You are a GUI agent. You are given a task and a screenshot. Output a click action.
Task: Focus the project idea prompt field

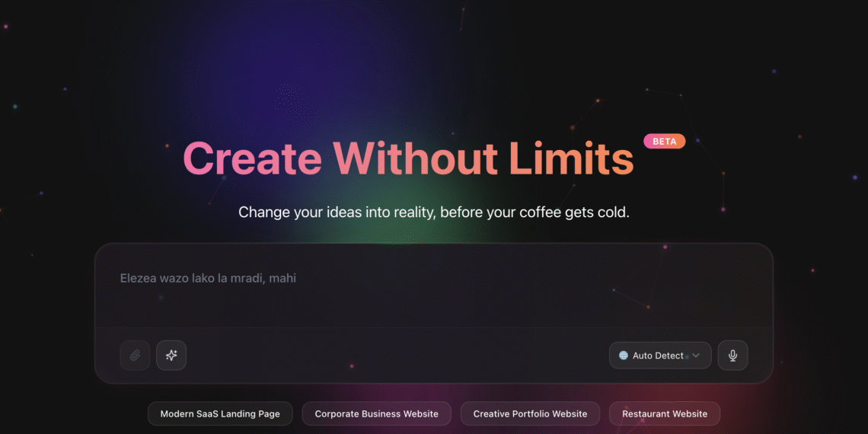pos(434,286)
